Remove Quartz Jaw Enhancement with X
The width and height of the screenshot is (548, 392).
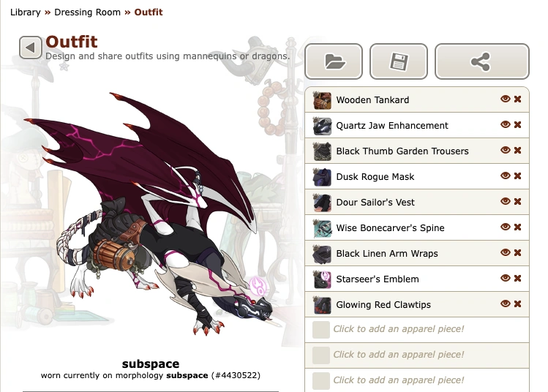pyautogui.click(x=517, y=125)
